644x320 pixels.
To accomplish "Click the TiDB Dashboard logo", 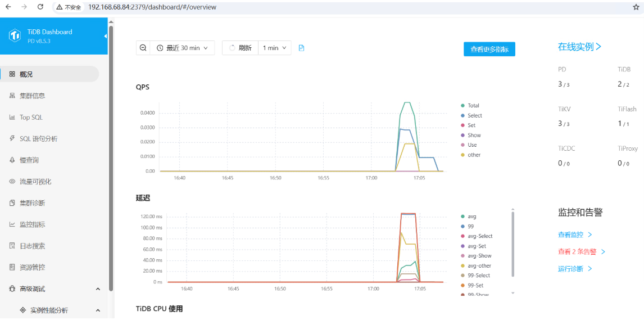I will click(15, 35).
